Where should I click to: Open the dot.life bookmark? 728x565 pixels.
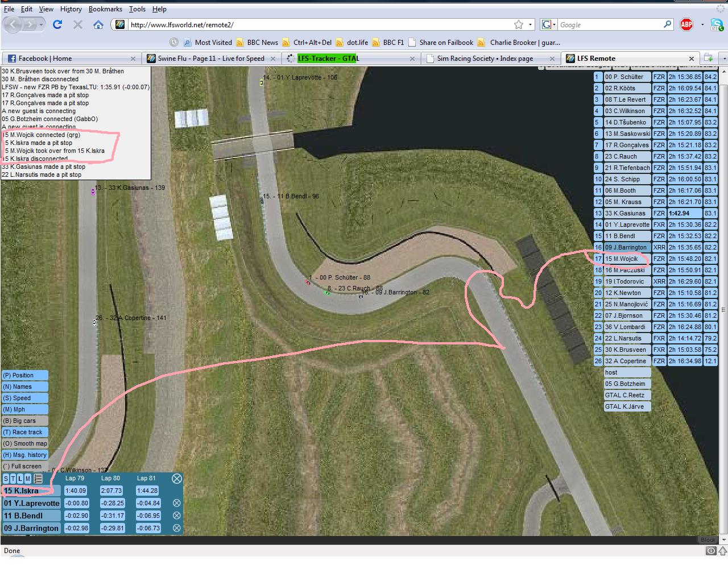[352, 42]
